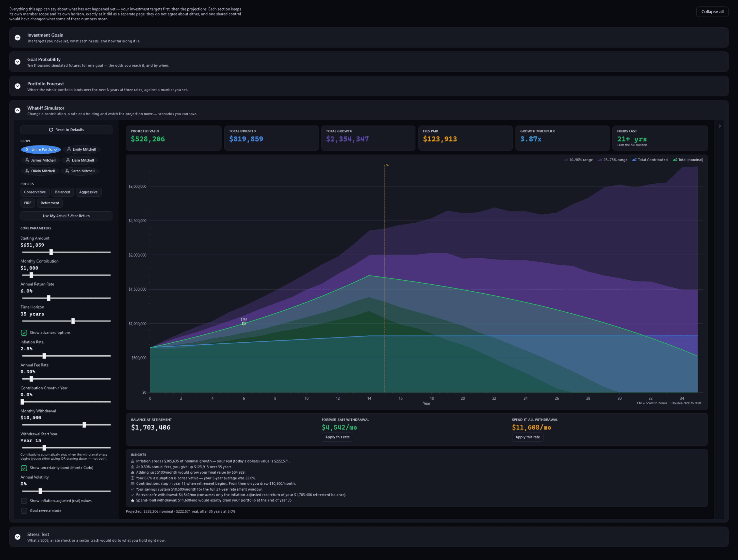
Task: Click the Growth Multiplier 3.87x card
Action: (562, 138)
